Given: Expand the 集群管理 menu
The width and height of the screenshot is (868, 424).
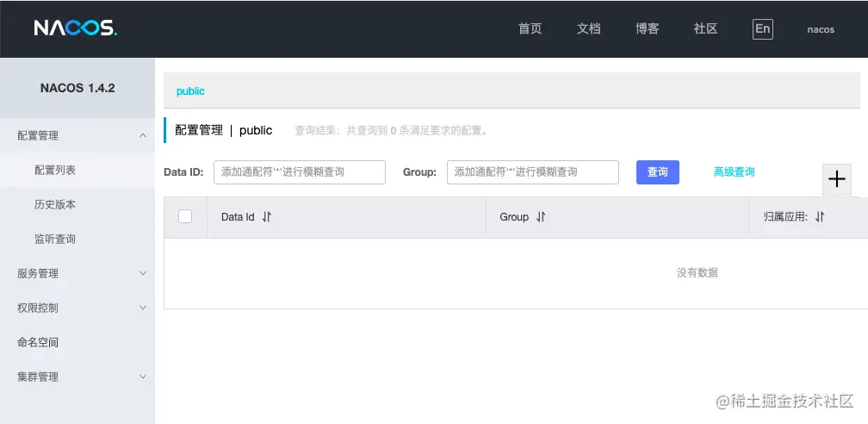Looking at the screenshot, I should pos(77,377).
